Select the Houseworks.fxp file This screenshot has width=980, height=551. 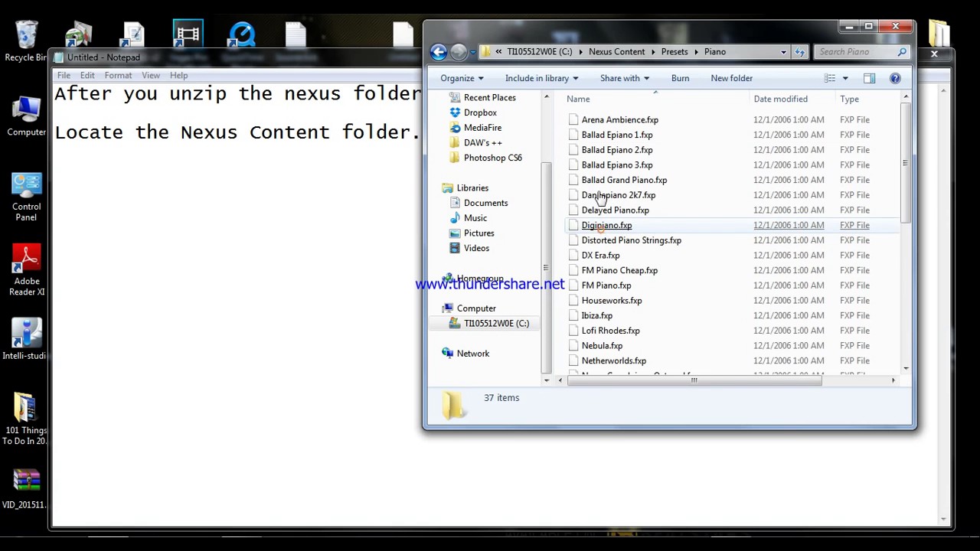click(x=612, y=301)
